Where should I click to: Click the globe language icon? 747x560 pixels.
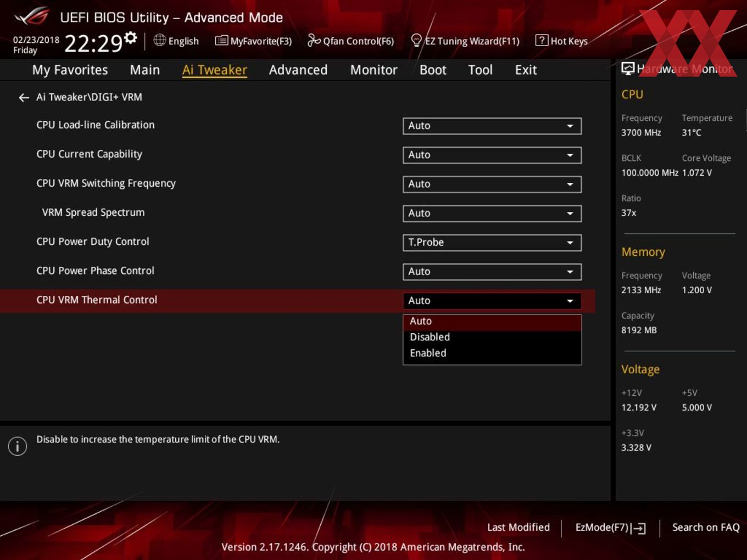[x=159, y=40]
